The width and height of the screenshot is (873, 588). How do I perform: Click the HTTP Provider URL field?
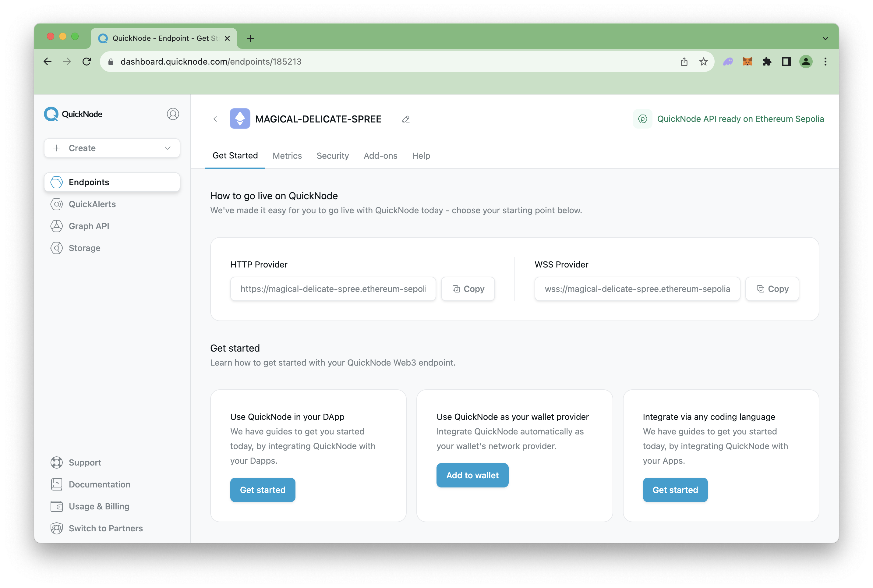pos(333,289)
